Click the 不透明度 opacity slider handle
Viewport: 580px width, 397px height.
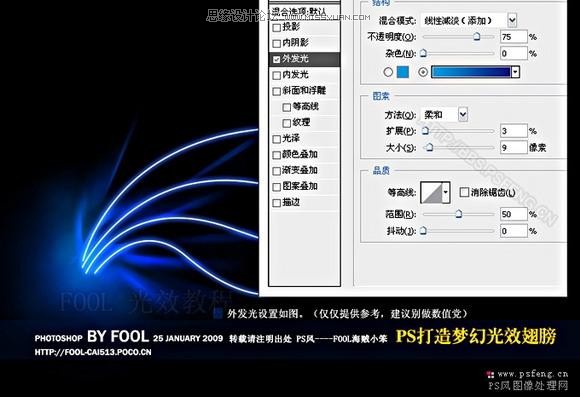pos(477,36)
